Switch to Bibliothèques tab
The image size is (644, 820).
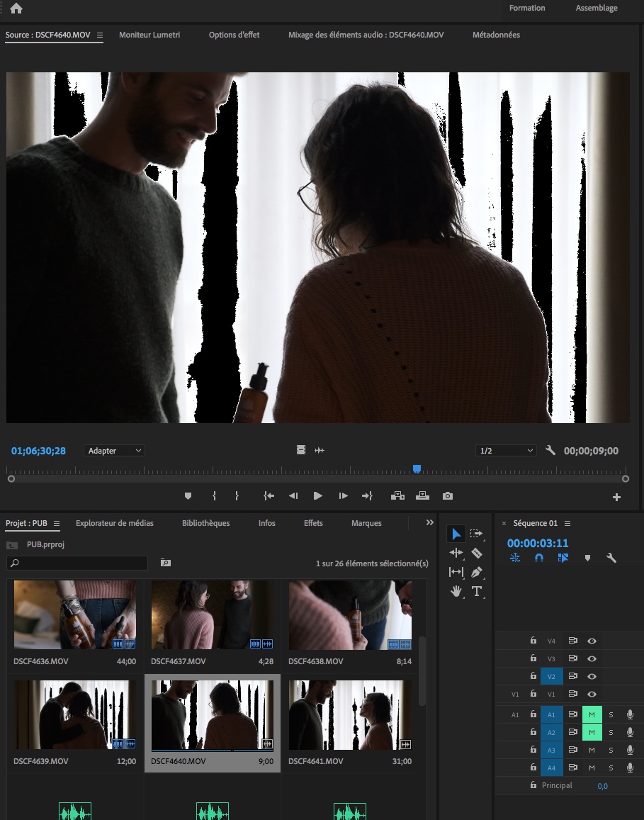[x=206, y=523]
